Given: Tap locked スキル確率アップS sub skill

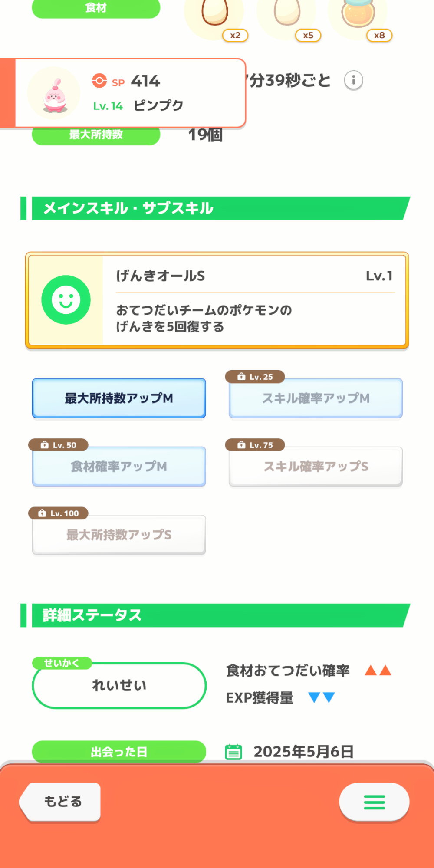Looking at the screenshot, I should (x=316, y=467).
